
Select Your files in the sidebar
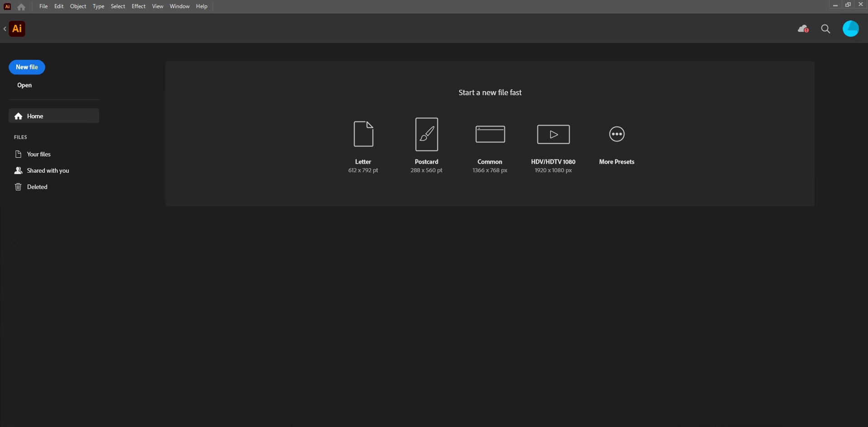[38, 154]
